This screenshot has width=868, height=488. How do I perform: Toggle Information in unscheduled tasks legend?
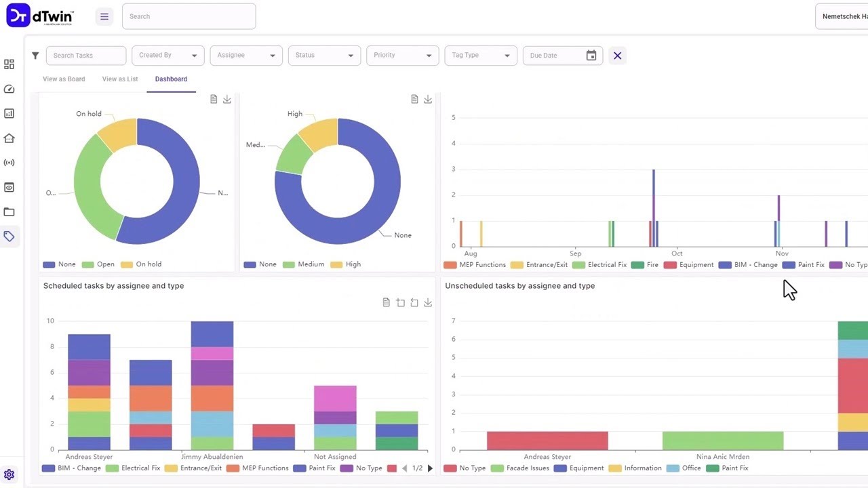point(635,468)
